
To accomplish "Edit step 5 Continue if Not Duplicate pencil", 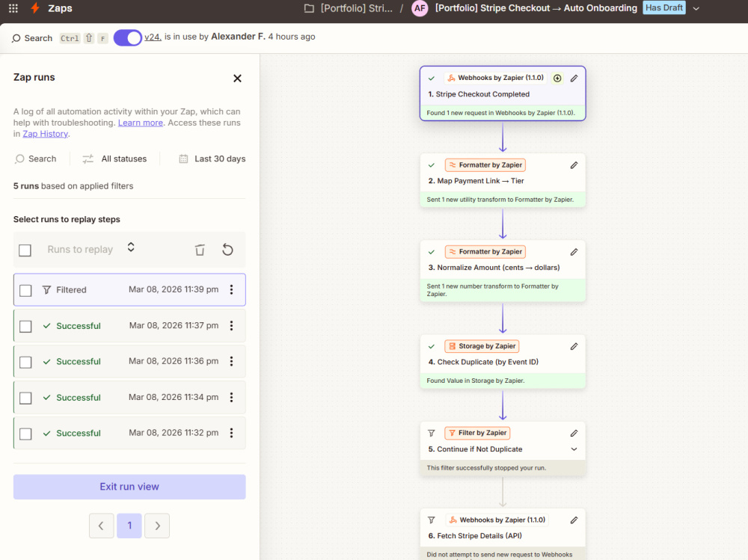I will click(x=574, y=433).
